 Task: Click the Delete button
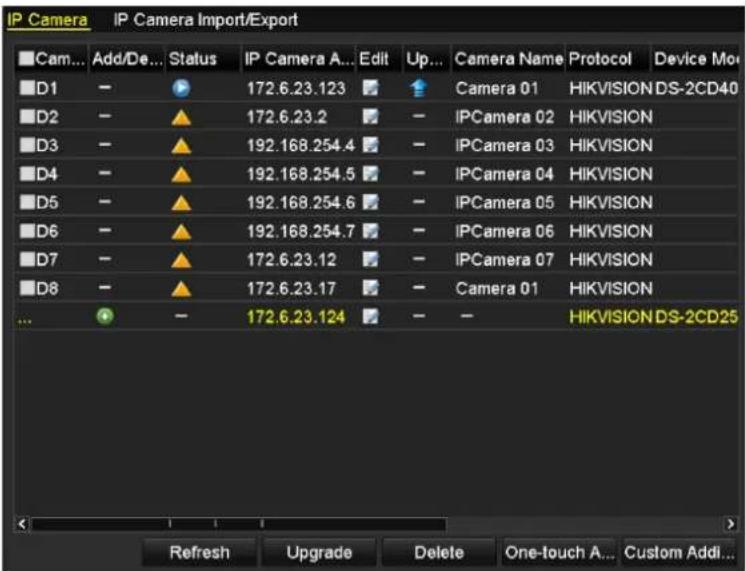439,552
